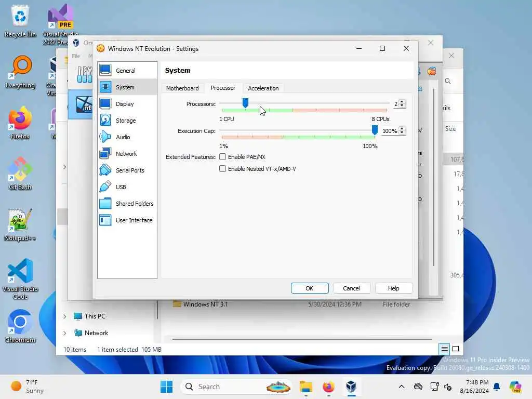Switch Explorer to large thumbnails view
532x399 pixels.
456,349
